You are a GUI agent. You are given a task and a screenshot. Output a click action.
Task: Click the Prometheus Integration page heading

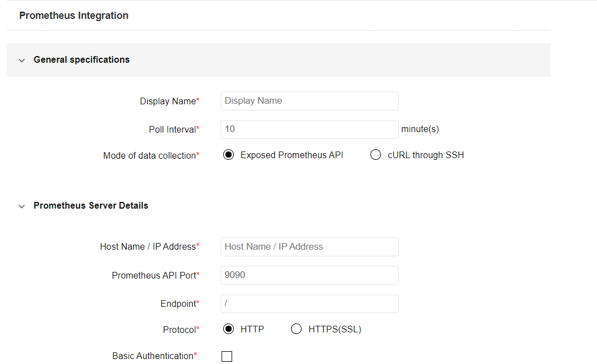(x=73, y=15)
